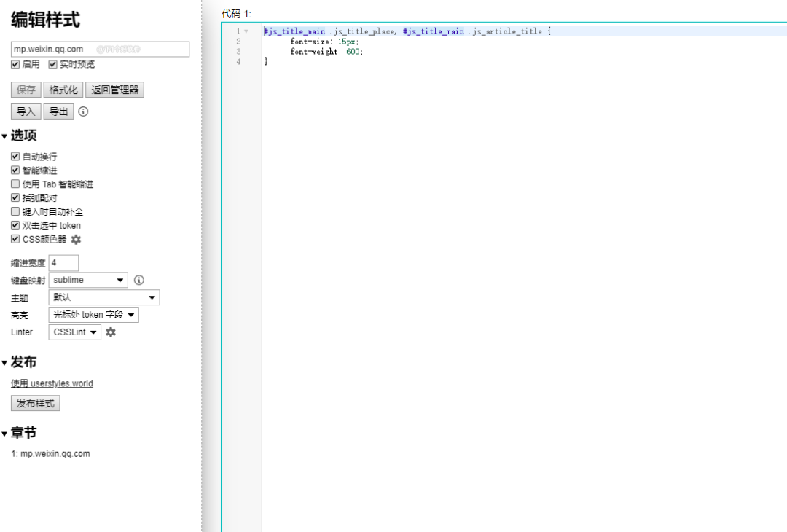Click the #js_title_main selector line

[407, 31]
